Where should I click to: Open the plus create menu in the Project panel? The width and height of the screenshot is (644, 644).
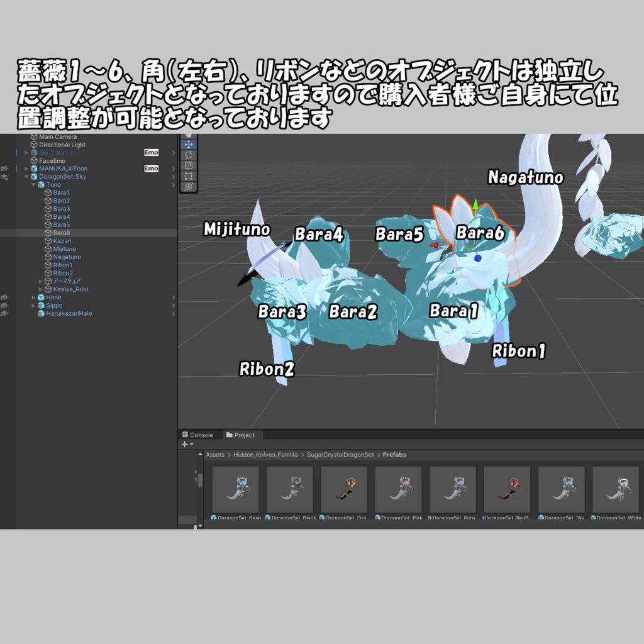coord(184,445)
